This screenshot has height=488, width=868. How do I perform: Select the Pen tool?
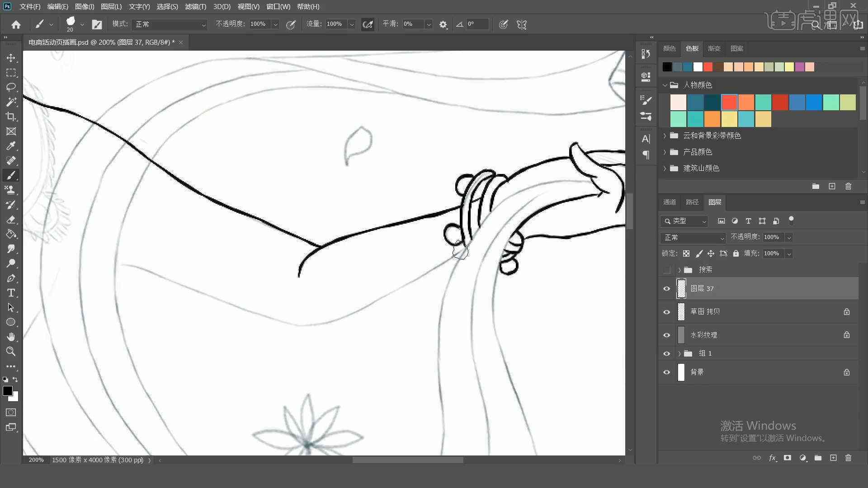click(x=11, y=278)
